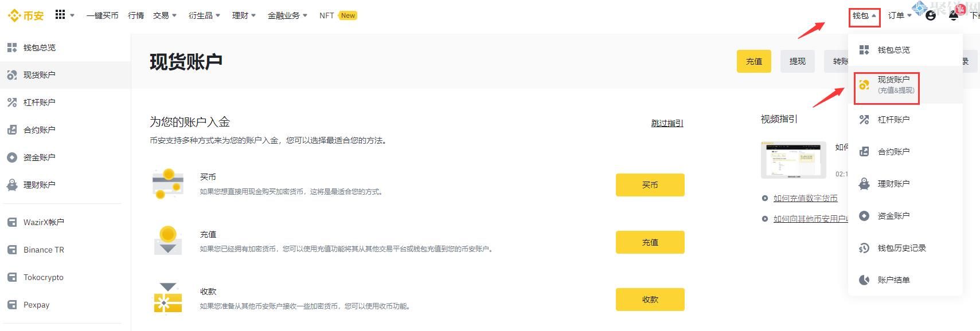Click the 提现 button in header

(797, 61)
